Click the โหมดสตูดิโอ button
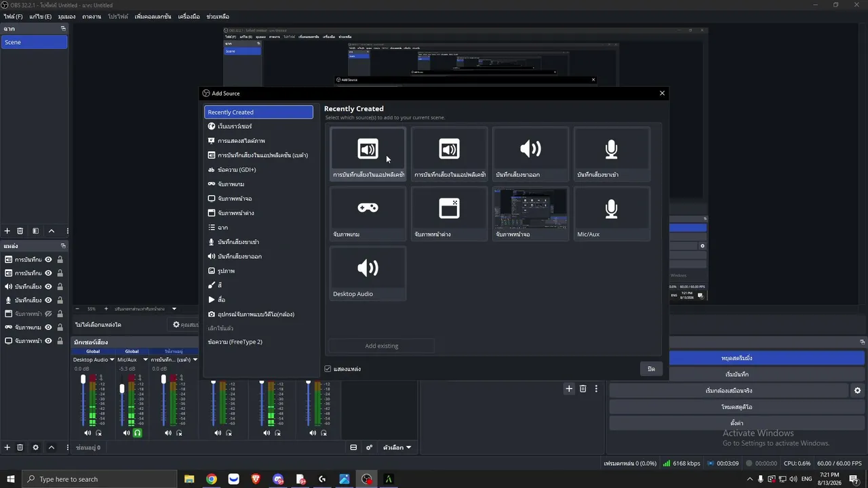 click(x=736, y=407)
